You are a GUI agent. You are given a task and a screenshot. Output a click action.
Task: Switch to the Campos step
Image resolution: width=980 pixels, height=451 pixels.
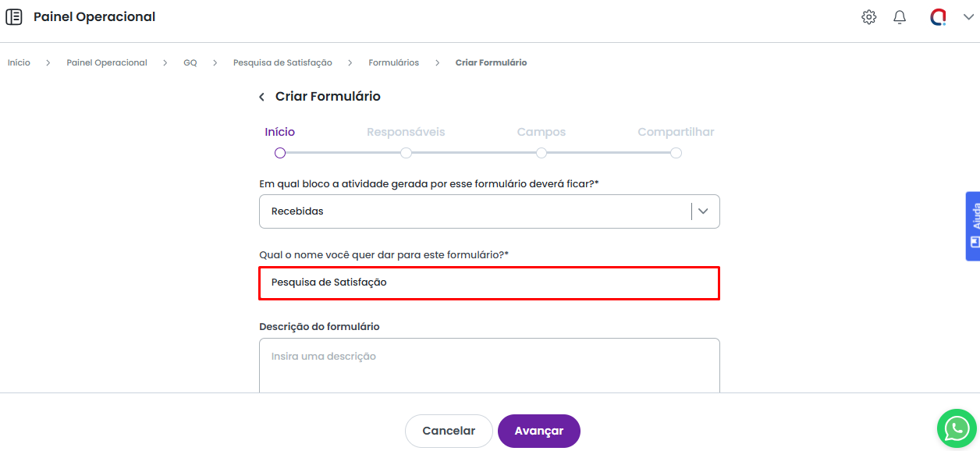[x=541, y=153]
